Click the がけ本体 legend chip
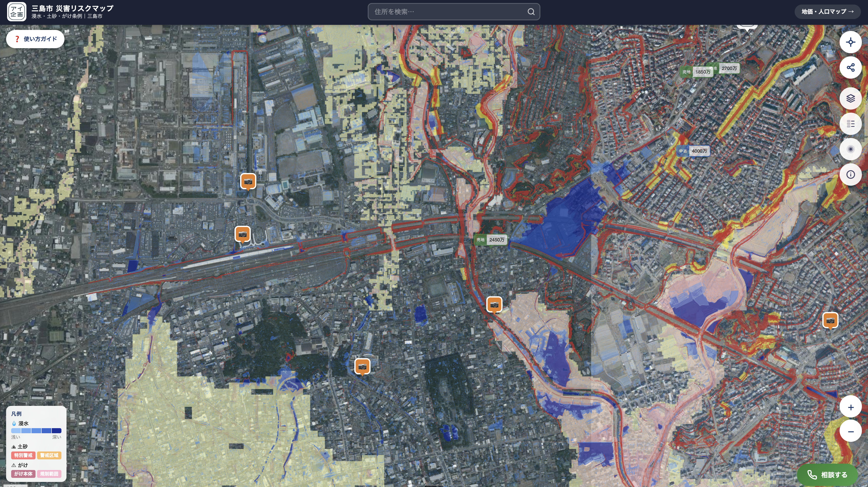Image resolution: width=868 pixels, height=487 pixels. pyautogui.click(x=23, y=474)
